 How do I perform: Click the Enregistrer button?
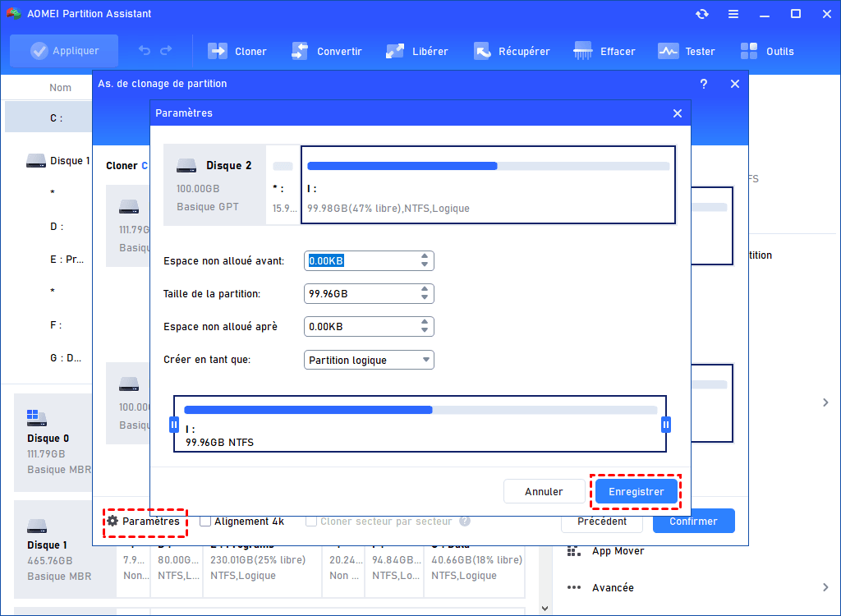pyautogui.click(x=636, y=491)
